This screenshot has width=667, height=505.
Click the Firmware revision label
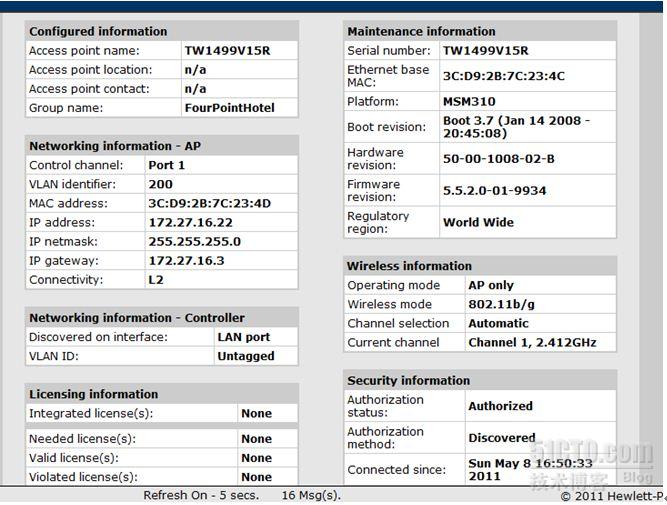(x=373, y=191)
